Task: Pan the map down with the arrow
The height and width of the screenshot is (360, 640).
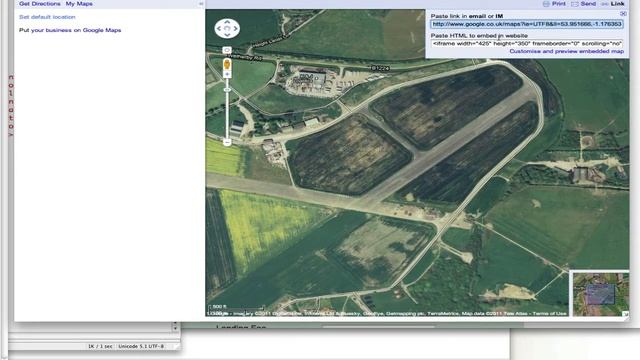Action: (227, 35)
